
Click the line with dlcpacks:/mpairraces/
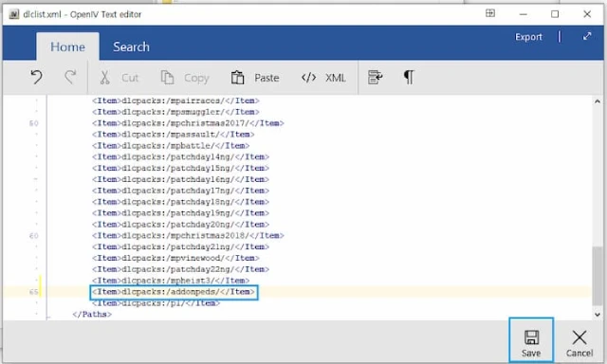[x=175, y=101]
